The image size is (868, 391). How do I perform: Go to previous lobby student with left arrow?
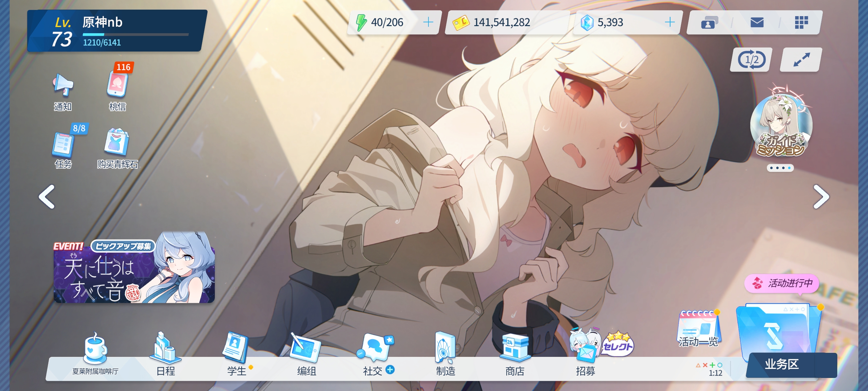(47, 197)
